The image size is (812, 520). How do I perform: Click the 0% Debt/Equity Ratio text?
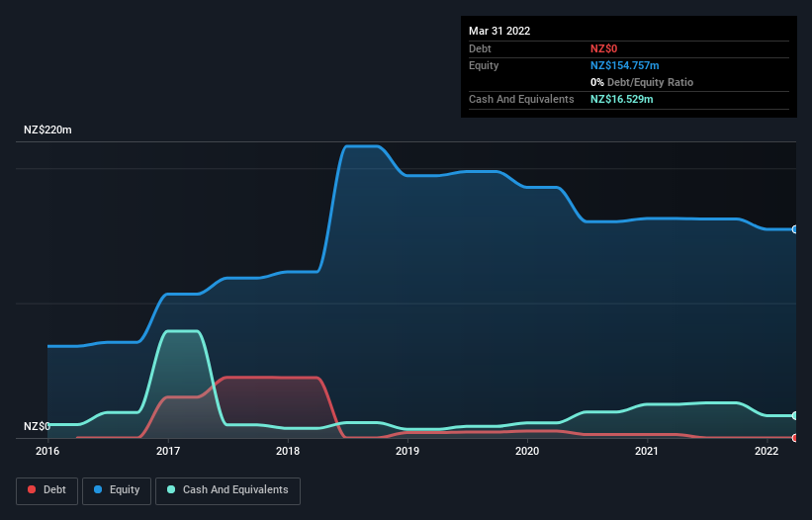[642, 82]
